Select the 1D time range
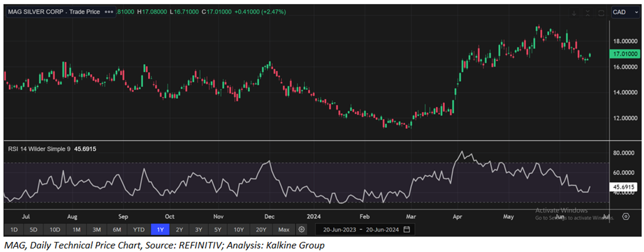This screenshot has width=644, height=252. (x=14, y=229)
